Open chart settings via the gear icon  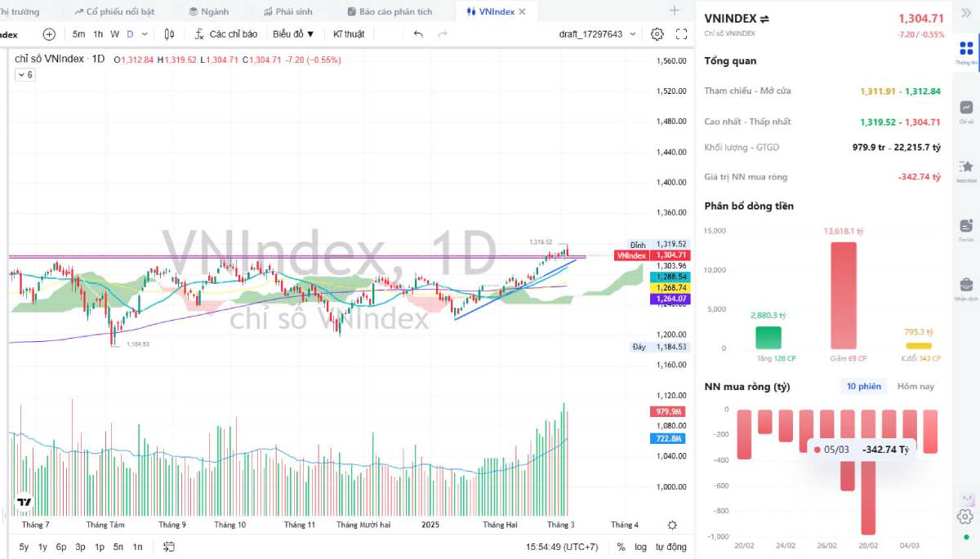pyautogui.click(x=657, y=34)
